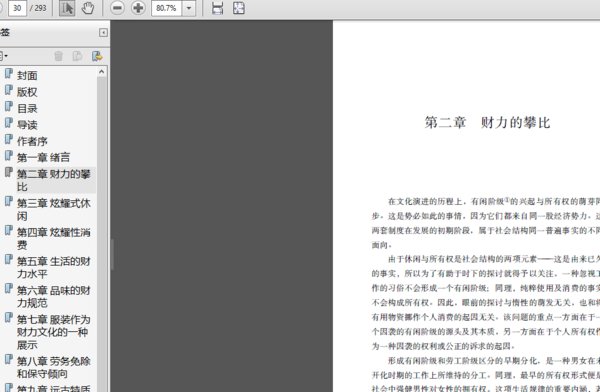Fit one full page icon
This screenshot has width=600, height=392.
tap(239, 8)
